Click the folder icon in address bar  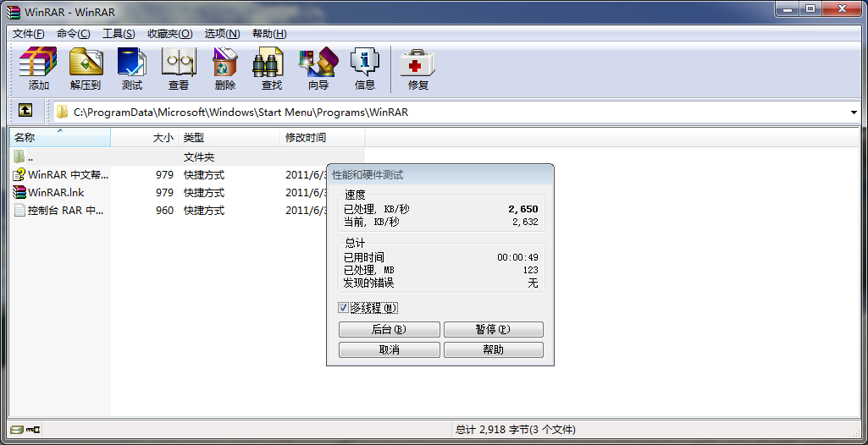click(62, 113)
